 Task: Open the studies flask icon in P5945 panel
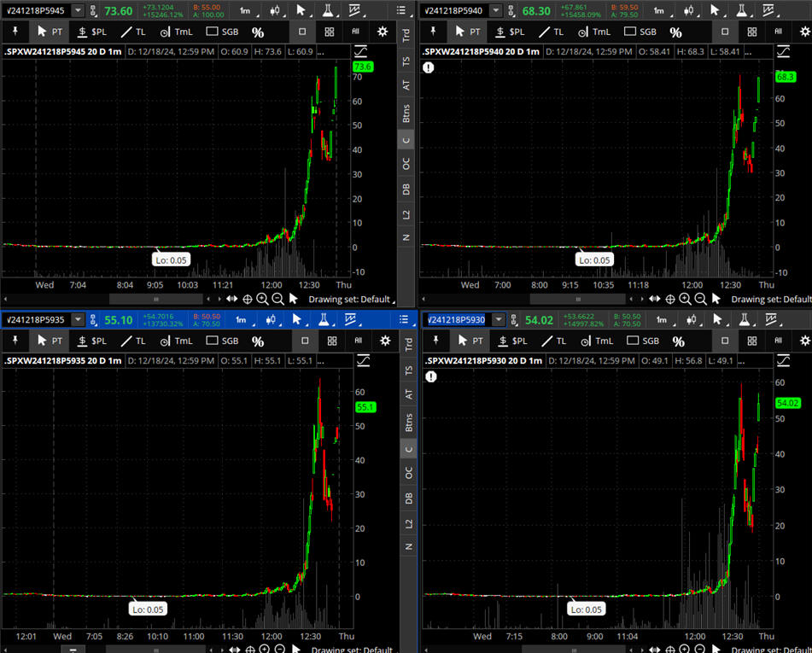click(x=327, y=10)
